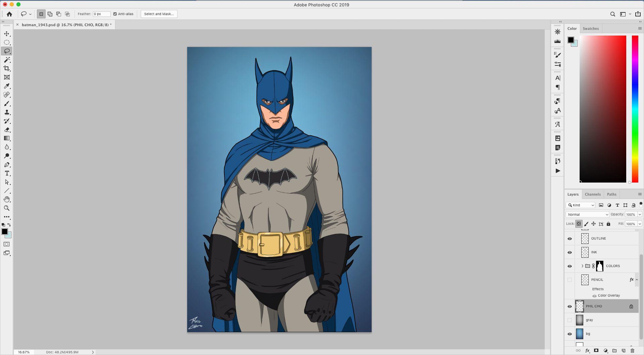
Task: Select the Magic Wand tool
Action: click(x=7, y=60)
